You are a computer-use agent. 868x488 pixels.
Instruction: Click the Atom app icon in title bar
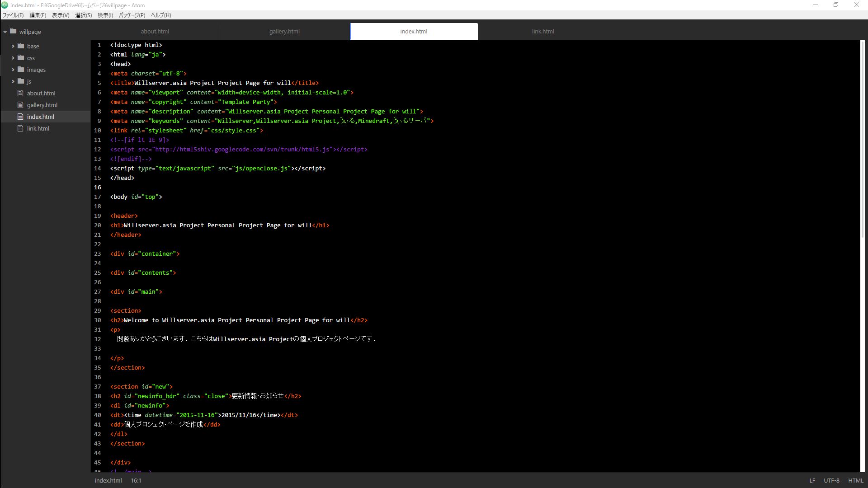tap(5, 5)
